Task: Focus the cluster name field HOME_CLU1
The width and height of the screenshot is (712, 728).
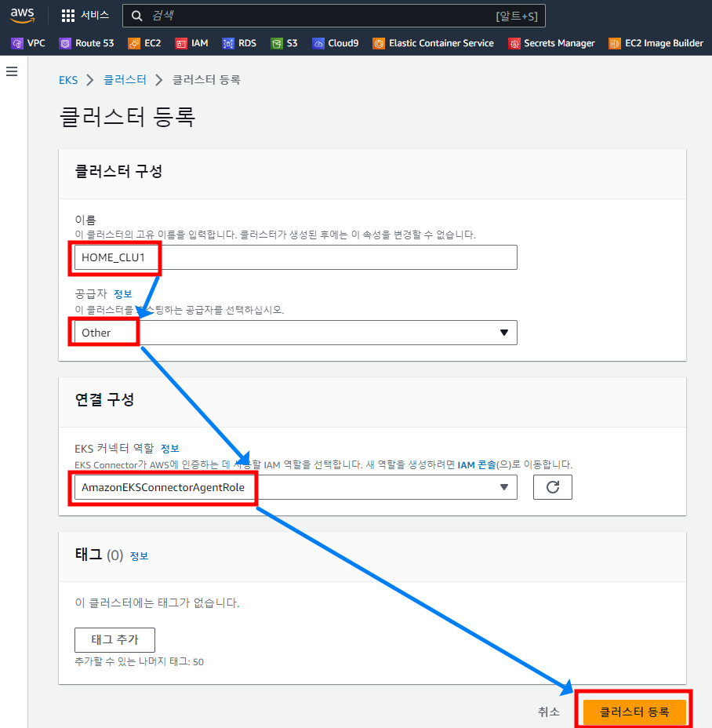Action: [296, 257]
